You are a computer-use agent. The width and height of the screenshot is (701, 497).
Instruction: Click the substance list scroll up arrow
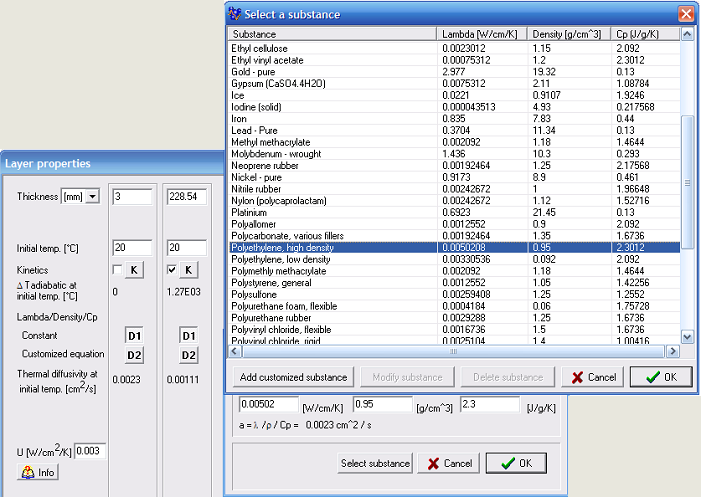687,34
